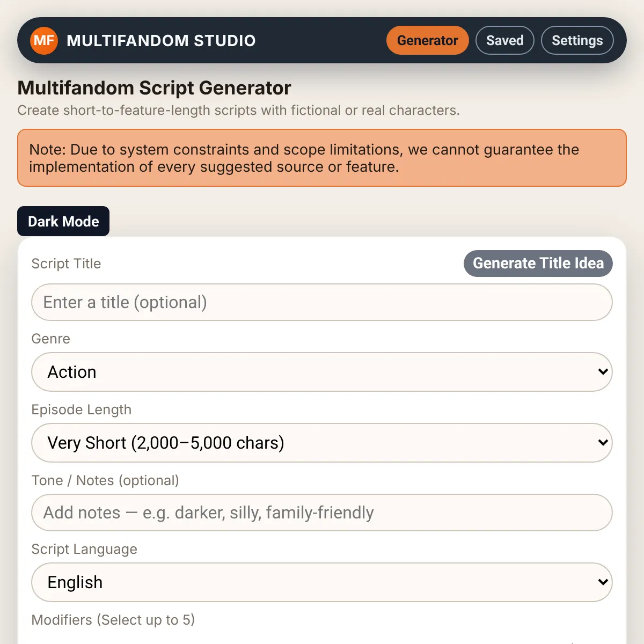The width and height of the screenshot is (644, 644).
Task: Click the MULTIFANDOM STUDIO brand name
Action: (x=161, y=41)
